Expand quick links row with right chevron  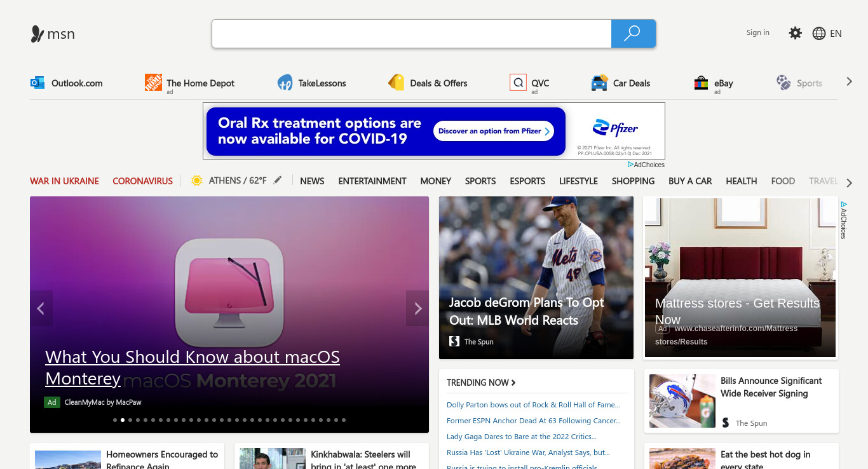coord(850,81)
